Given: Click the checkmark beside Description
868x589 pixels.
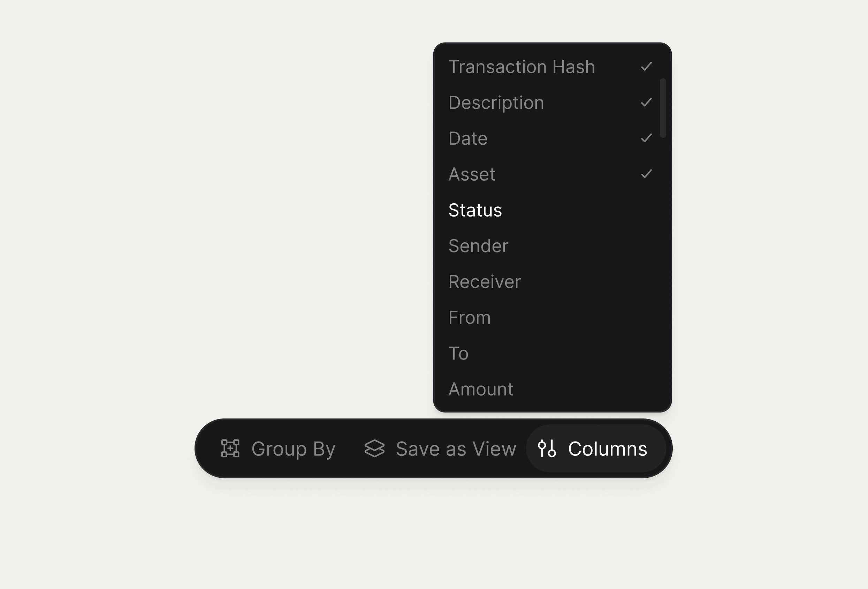Looking at the screenshot, I should pyautogui.click(x=646, y=102).
